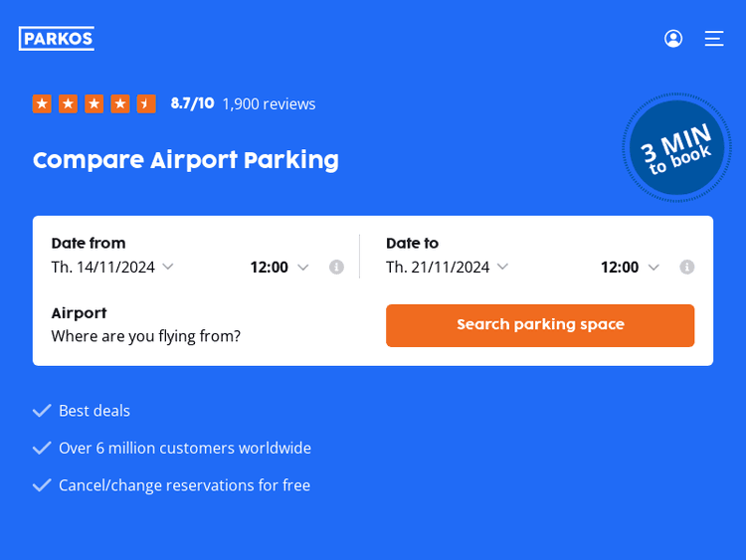Click the info icon beside Date from time
This screenshot has height=560, width=746.
[x=336, y=267]
